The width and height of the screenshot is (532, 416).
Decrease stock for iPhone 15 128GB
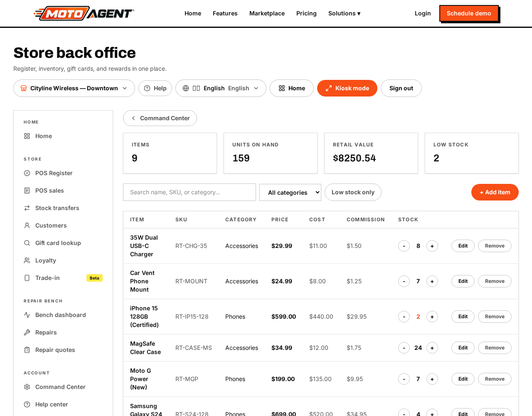point(404,317)
